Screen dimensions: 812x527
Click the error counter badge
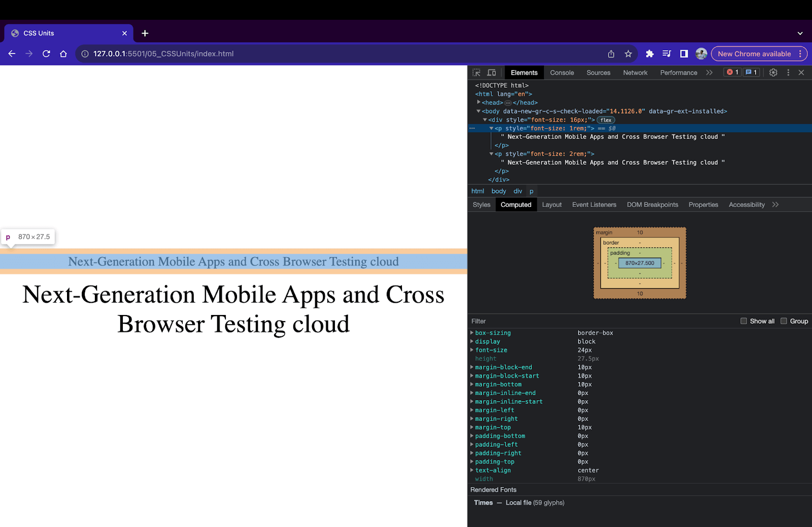pyautogui.click(x=732, y=72)
